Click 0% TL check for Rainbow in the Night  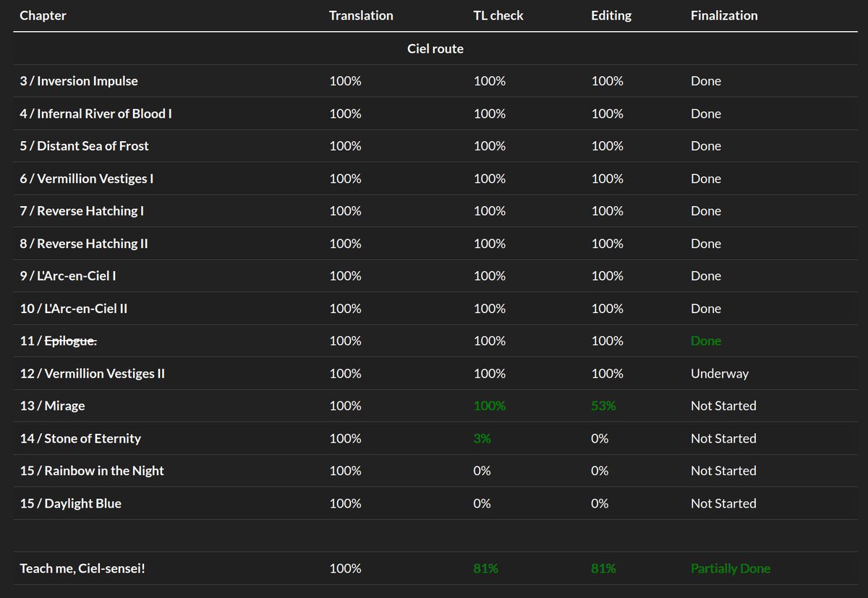[482, 471]
